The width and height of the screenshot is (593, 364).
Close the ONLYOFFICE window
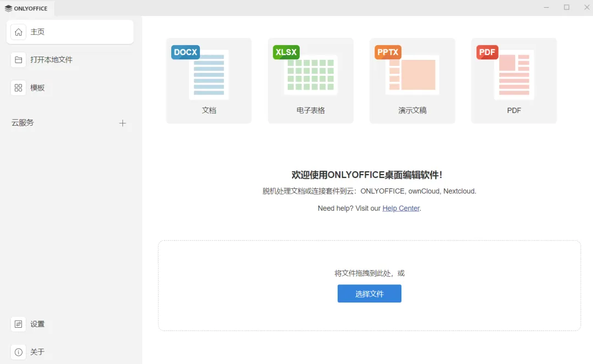pyautogui.click(x=586, y=8)
